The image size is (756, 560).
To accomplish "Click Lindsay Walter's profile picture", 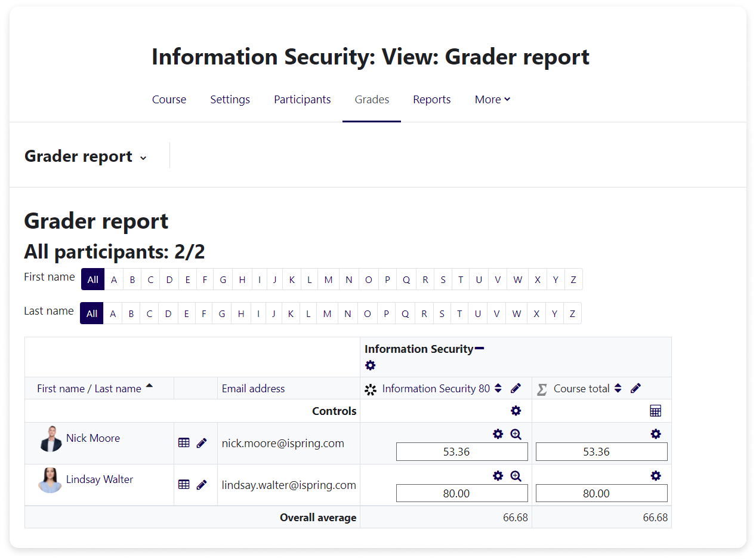I will pyautogui.click(x=50, y=481).
